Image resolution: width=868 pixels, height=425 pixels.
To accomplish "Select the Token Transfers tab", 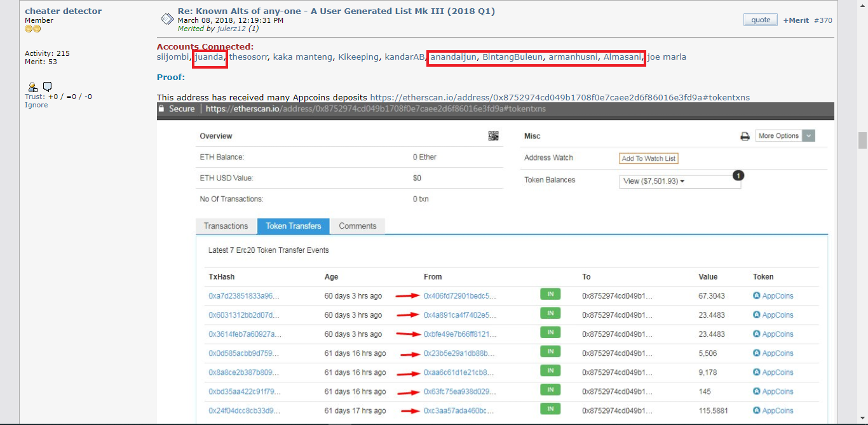I will [x=294, y=226].
